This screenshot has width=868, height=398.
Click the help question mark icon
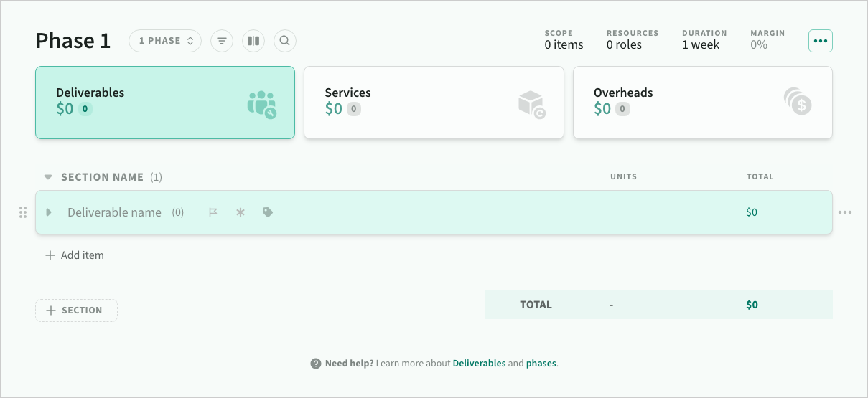[x=316, y=364]
